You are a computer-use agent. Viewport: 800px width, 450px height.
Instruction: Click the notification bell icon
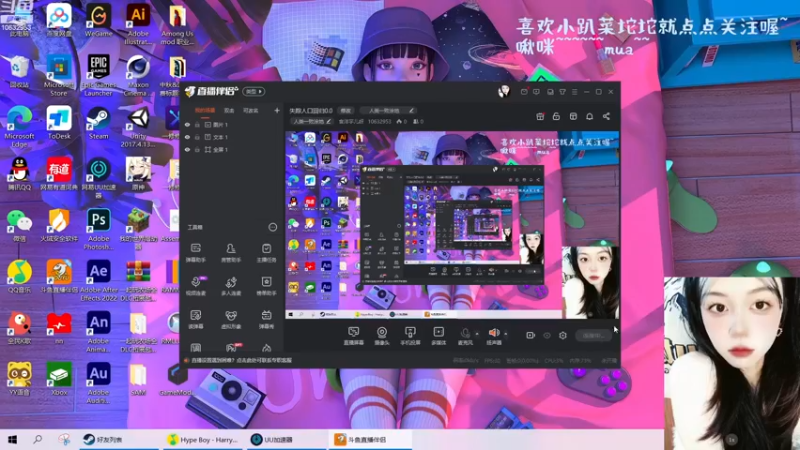[x=589, y=116]
